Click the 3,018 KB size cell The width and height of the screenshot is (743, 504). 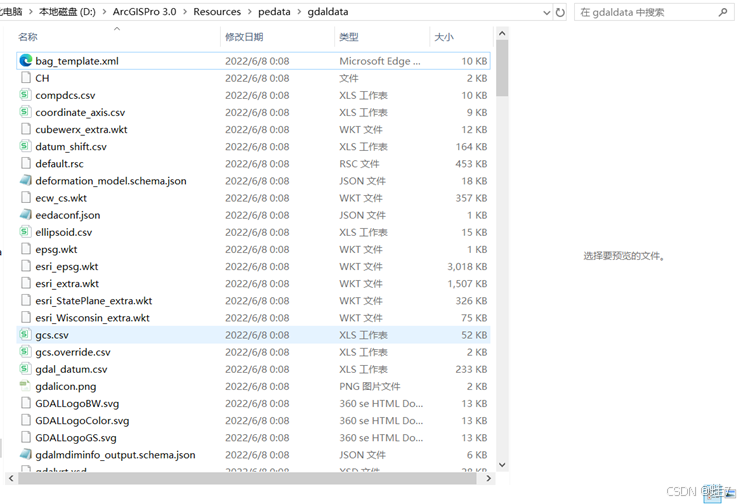tap(467, 266)
